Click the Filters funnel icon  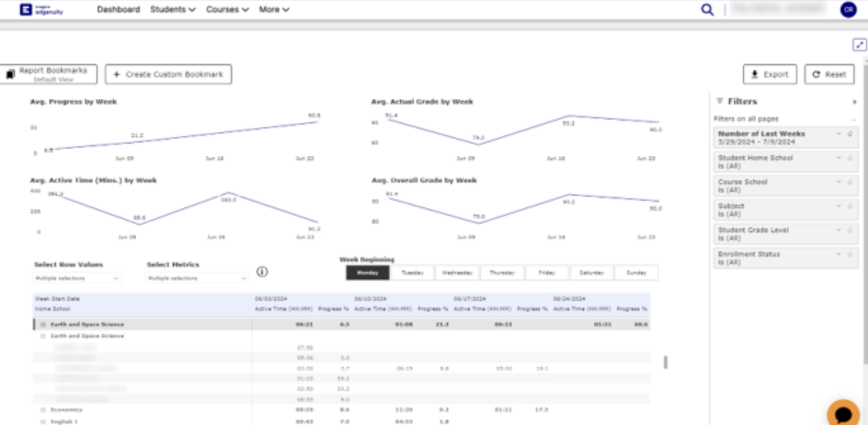(x=720, y=101)
